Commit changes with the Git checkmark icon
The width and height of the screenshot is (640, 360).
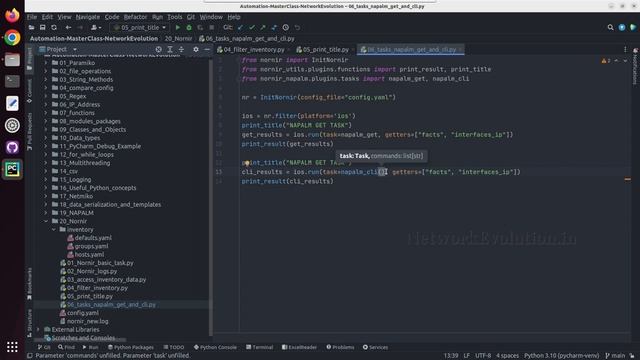click(252, 27)
